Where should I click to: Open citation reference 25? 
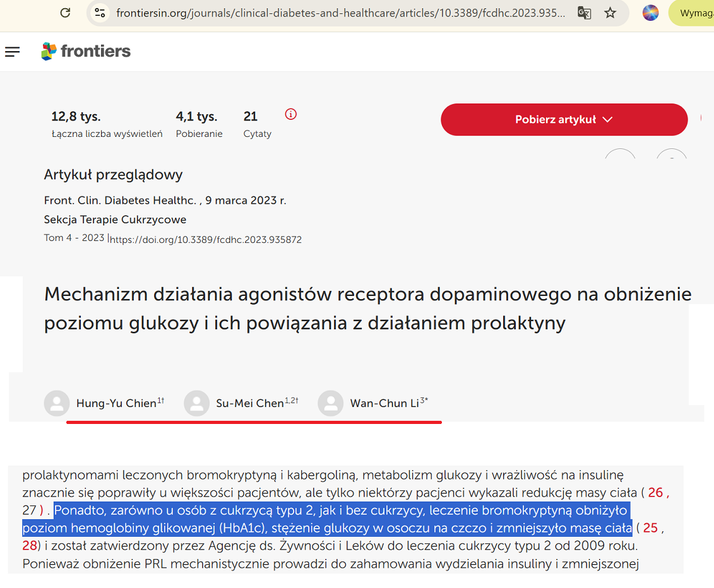point(650,527)
